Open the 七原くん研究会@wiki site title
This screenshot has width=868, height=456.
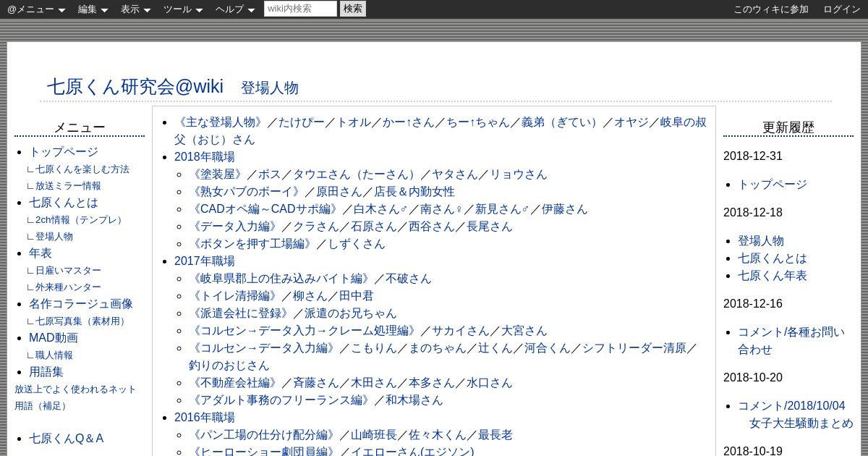click(x=135, y=86)
